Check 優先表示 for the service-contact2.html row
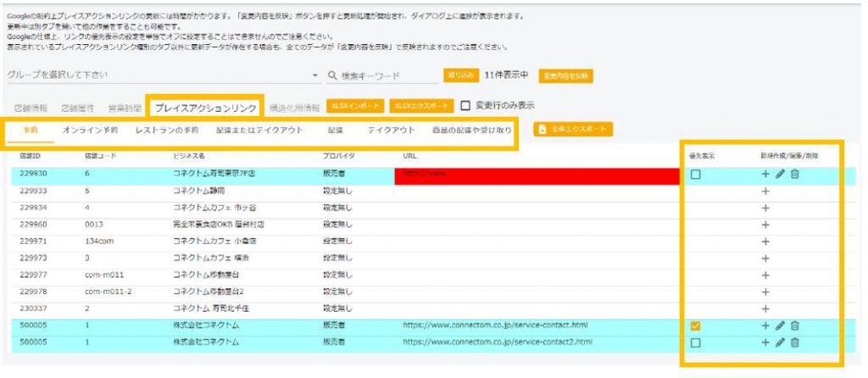Viewport: 868px width, 378px height. click(695, 342)
